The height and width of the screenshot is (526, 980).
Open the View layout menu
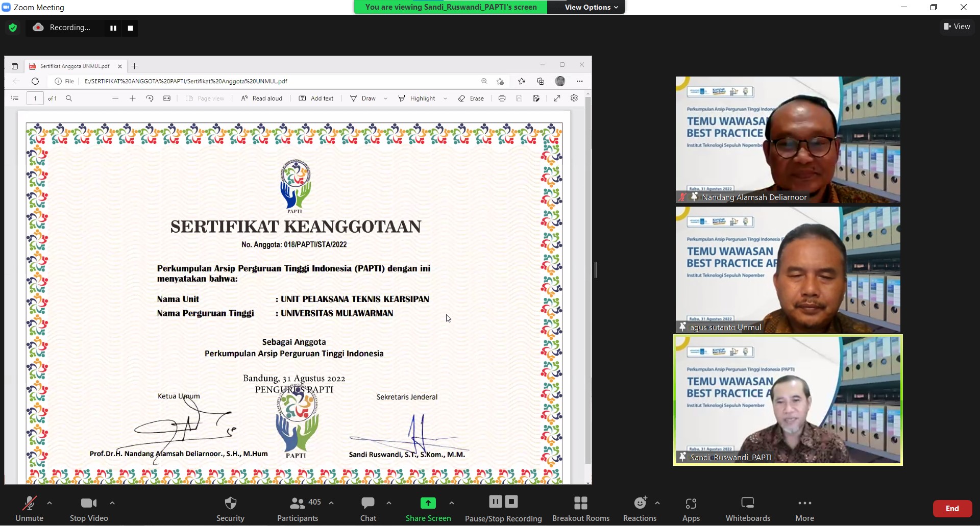pos(957,27)
